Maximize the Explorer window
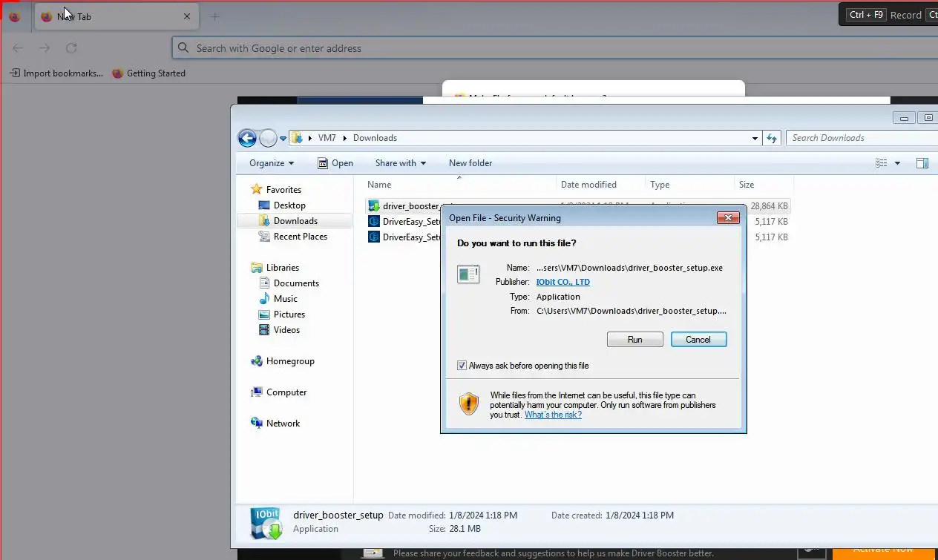This screenshot has width=938, height=560. [x=928, y=118]
